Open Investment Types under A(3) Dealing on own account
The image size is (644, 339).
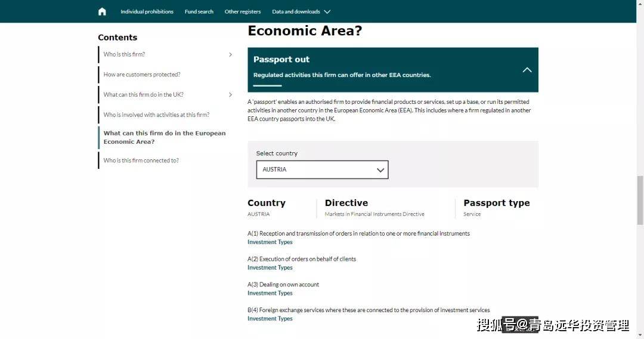tap(270, 294)
